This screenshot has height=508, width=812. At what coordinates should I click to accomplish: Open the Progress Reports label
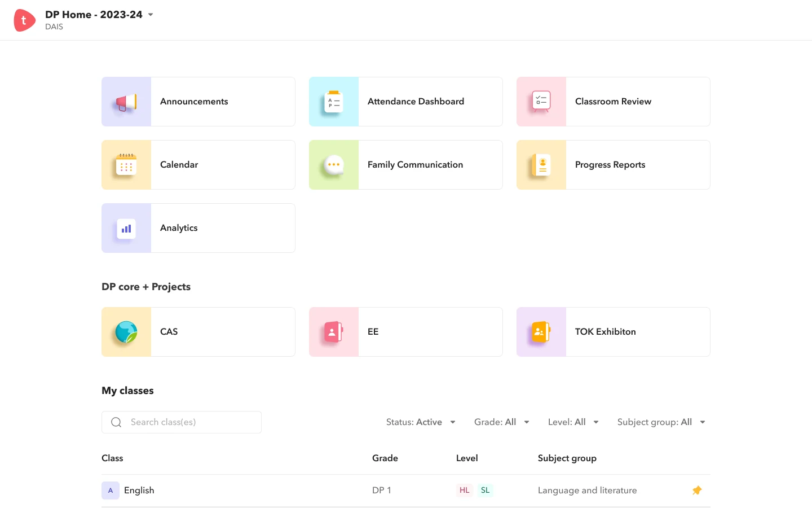pyautogui.click(x=610, y=165)
